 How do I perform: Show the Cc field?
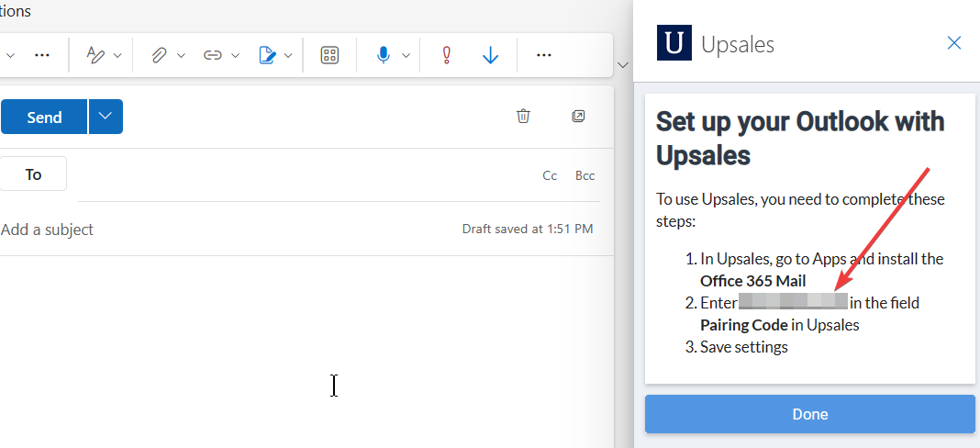coord(550,176)
